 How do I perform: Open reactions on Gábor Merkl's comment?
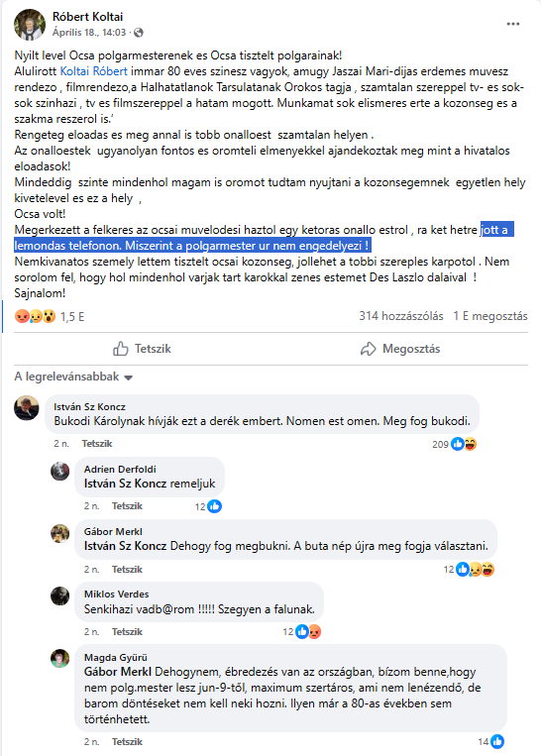(476, 570)
